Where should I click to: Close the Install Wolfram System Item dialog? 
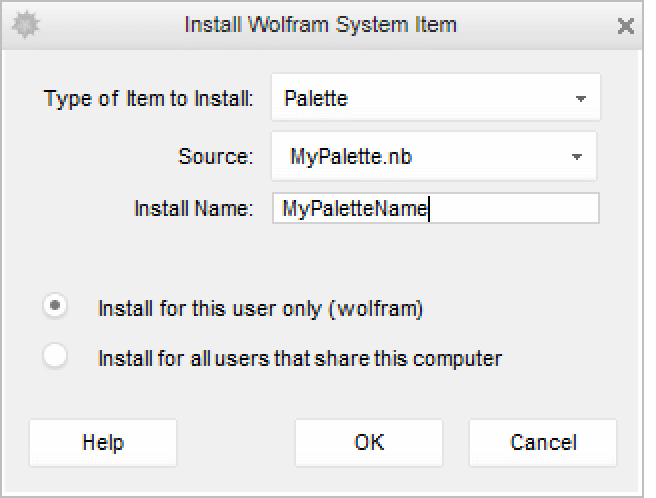(626, 26)
